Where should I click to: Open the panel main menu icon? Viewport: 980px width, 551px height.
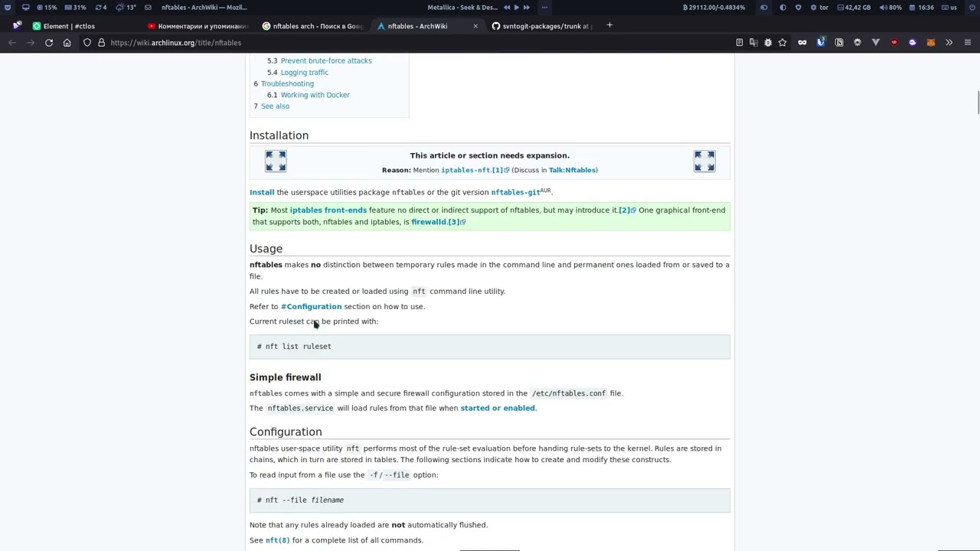[x=8, y=8]
